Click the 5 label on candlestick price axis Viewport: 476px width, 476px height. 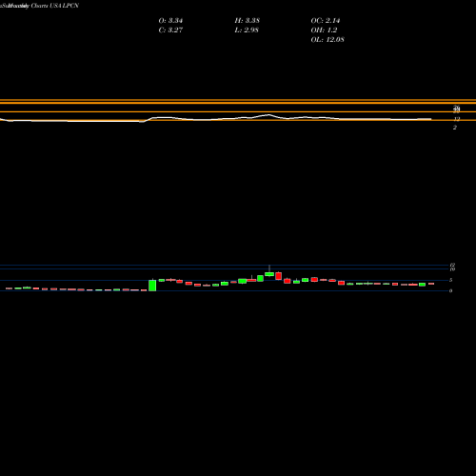click(x=450, y=280)
